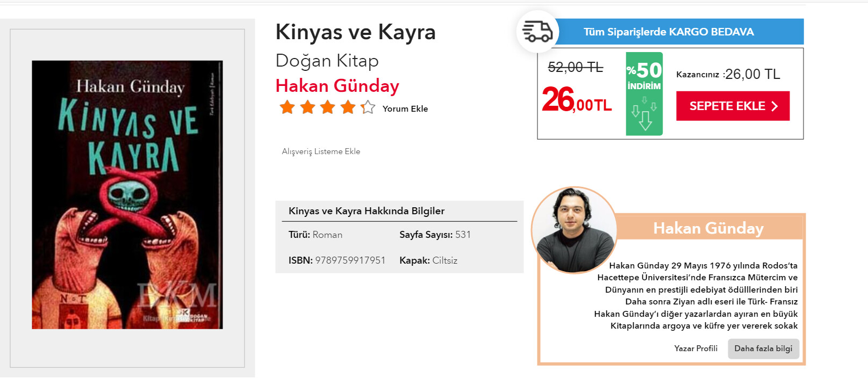Image resolution: width=868 pixels, height=385 pixels.
Task: Click Hakan Günday's round author photo
Action: pos(573,230)
